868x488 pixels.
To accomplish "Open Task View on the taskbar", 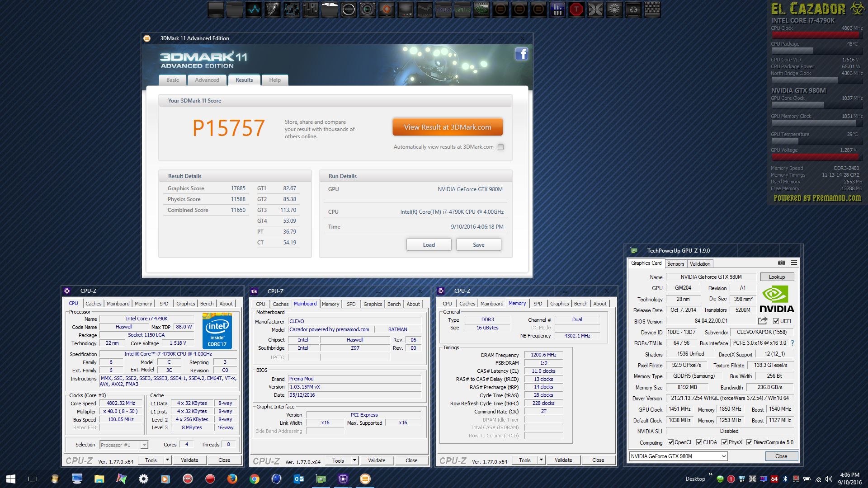I will [33, 479].
